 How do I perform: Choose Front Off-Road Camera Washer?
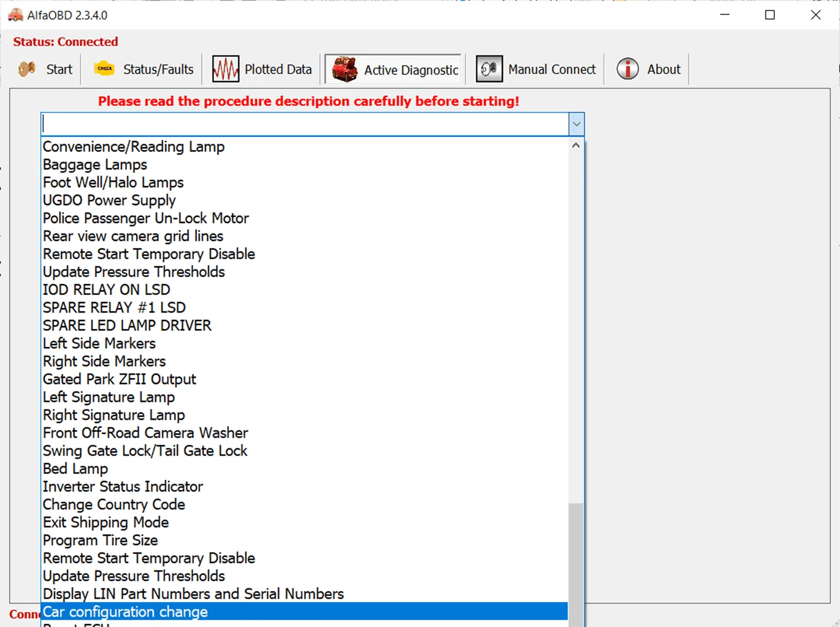304,432
